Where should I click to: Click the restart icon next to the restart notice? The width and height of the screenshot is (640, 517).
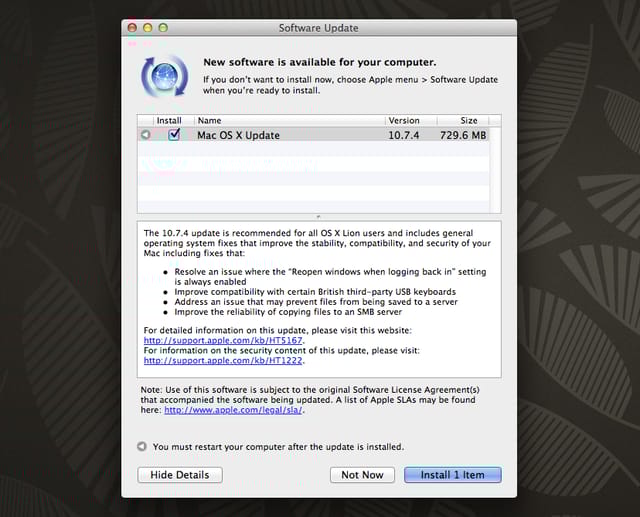click(x=142, y=446)
